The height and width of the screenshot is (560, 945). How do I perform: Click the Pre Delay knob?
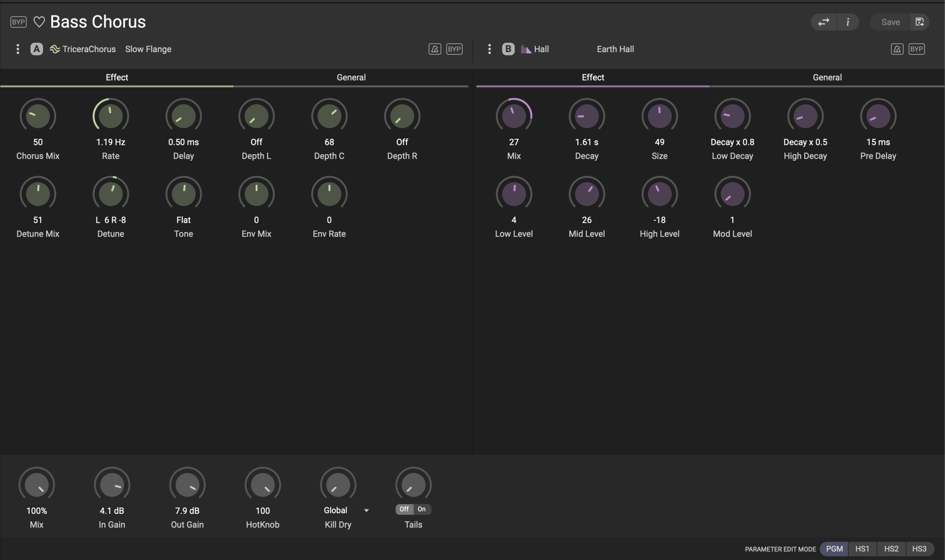(878, 116)
